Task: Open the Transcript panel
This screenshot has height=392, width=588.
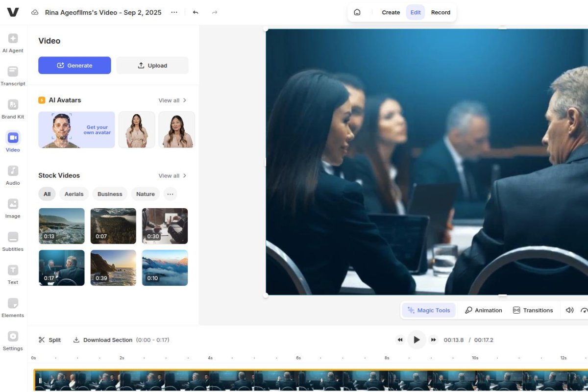Action: point(12,77)
